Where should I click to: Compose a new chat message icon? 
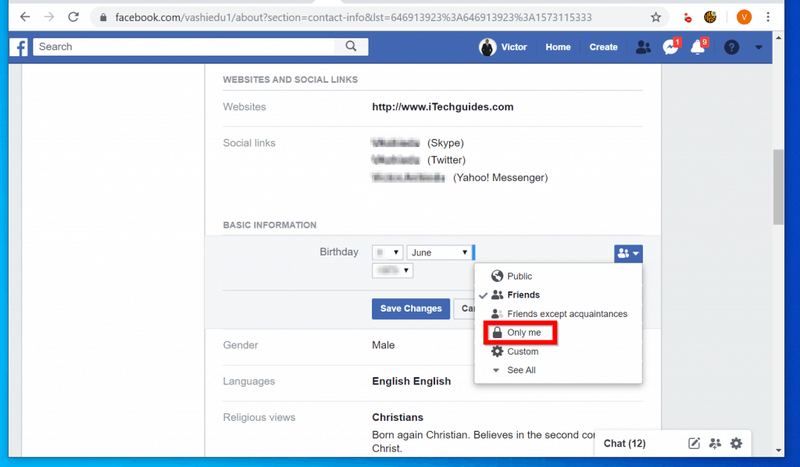[x=694, y=443]
